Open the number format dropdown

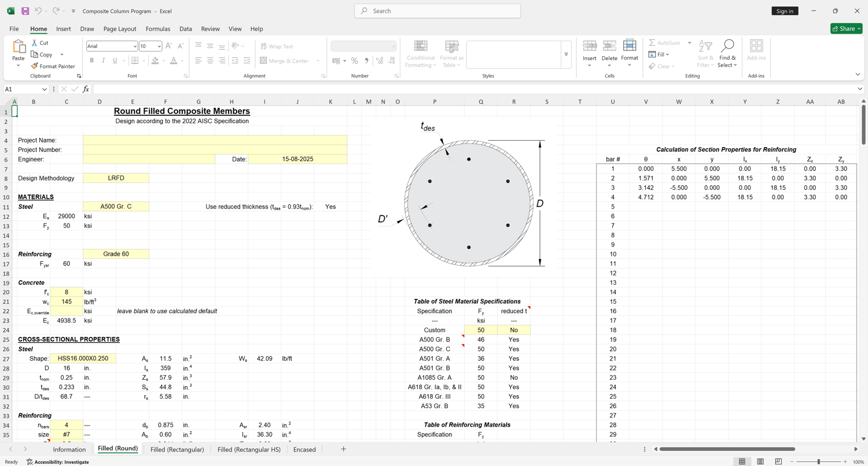click(393, 46)
